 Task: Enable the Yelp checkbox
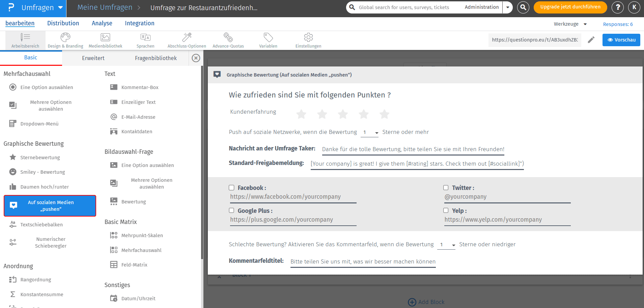(446, 211)
